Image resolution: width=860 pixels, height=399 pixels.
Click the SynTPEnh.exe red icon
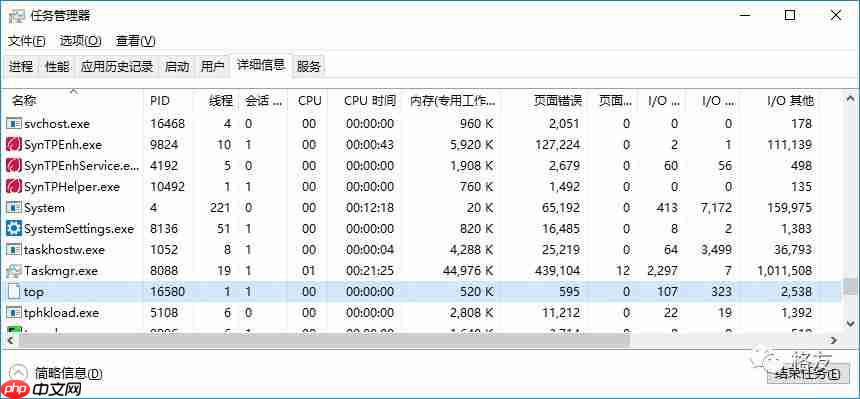point(13,145)
